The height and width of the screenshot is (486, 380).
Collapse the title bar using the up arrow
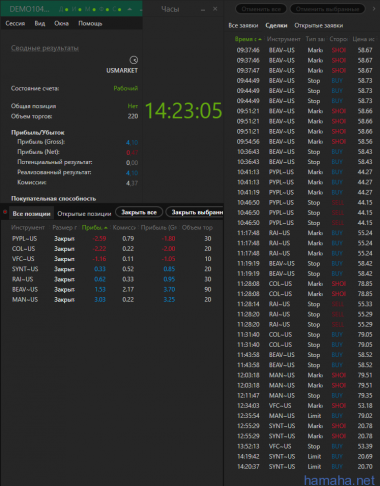tap(130, 9)
